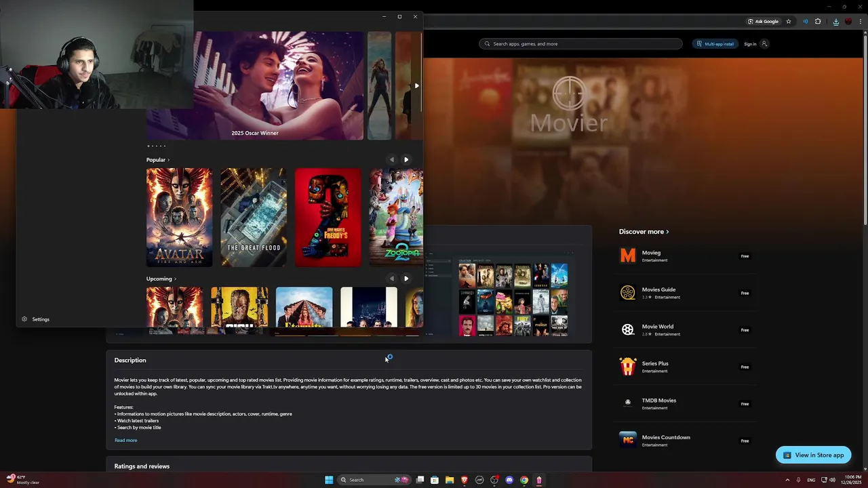Click the View in Store app button
The width and height of the screenshot is (868, 488).
(x=813, y=455)
